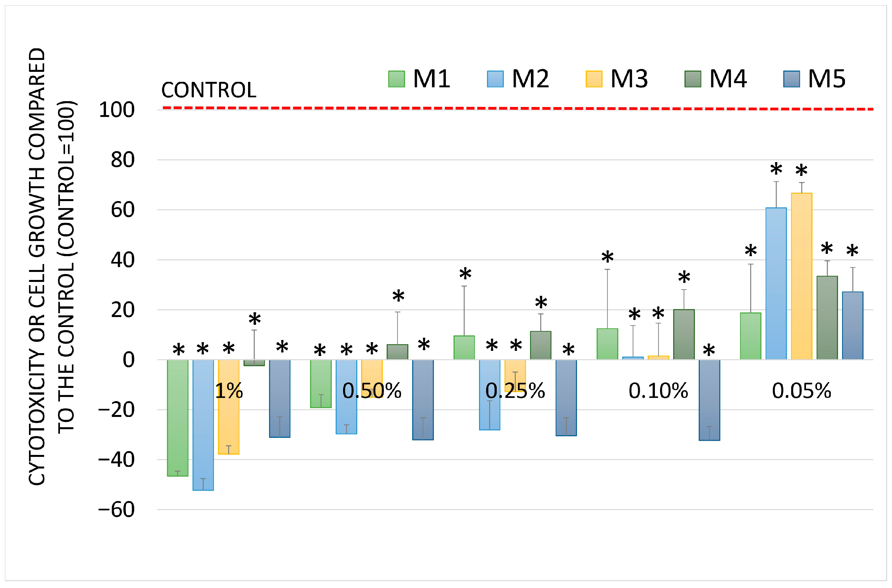Select the 0.10% concentration group label
Image resolution: width=892 pixels, height=588 pixels.
pos(658,391)
